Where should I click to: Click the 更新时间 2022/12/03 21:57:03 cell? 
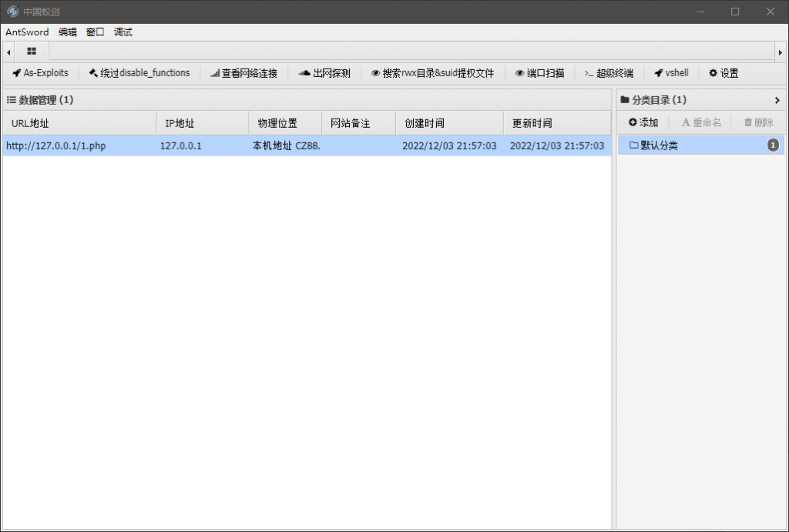point(557,146)
